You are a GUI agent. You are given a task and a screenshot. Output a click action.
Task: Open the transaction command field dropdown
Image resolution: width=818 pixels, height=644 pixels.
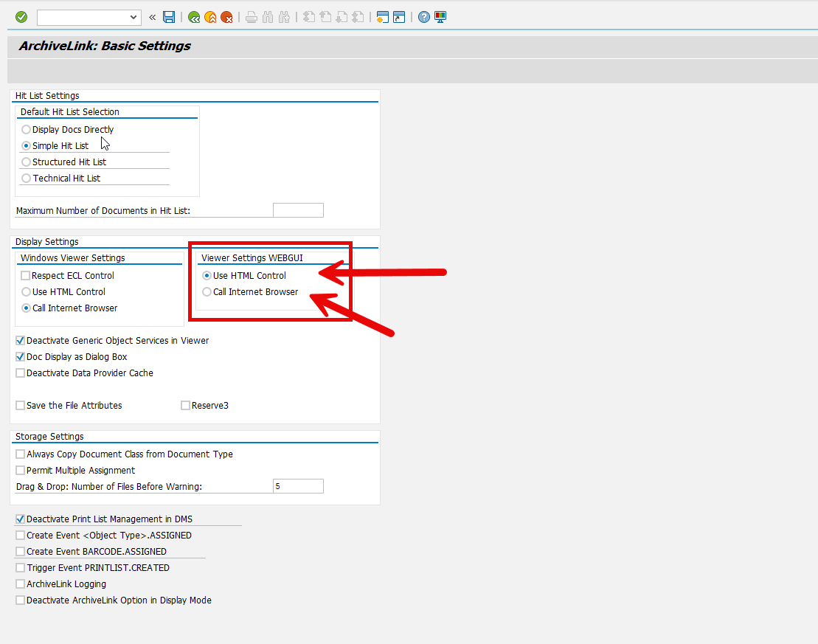(x=134, y=17)
